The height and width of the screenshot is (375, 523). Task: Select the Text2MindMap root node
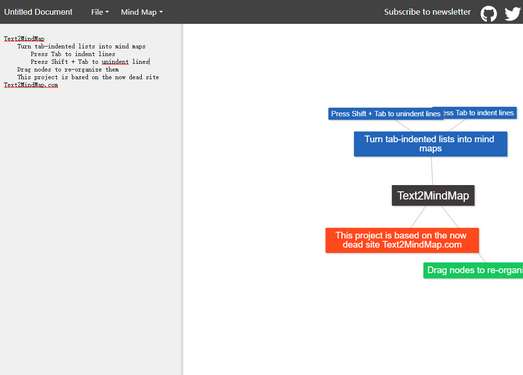[x=433, y=196]
